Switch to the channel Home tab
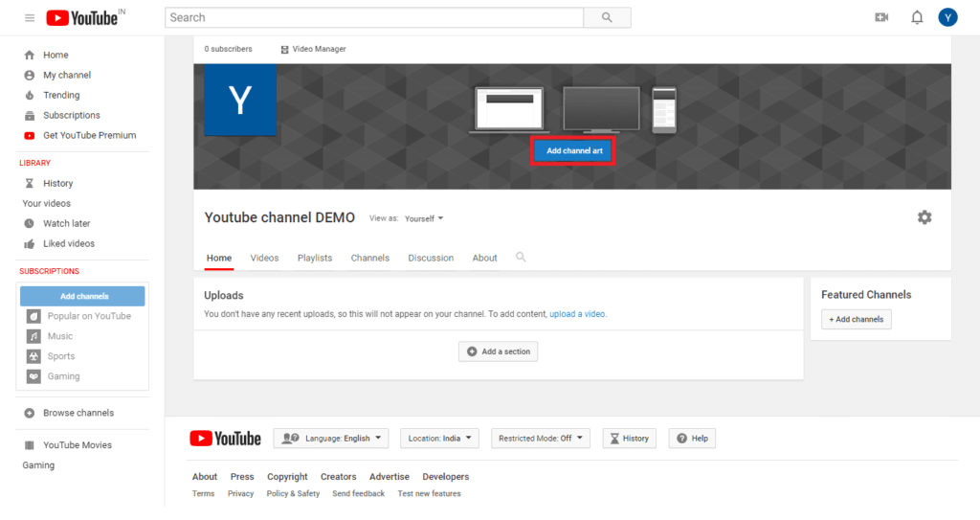The width and height of the screenshot is (980, 520). pyautogui.click(x=219, y=258)
